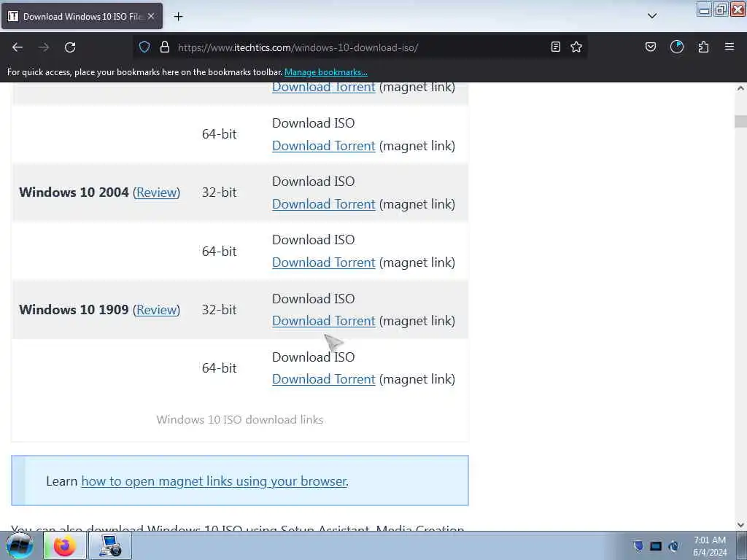
Task: Click Download Torrent link above Windows 10 2004 row
Action: 323,146
